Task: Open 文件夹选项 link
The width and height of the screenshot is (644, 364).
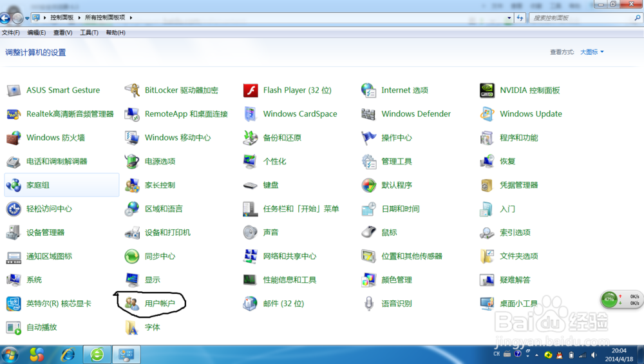Action: point(518,256)
